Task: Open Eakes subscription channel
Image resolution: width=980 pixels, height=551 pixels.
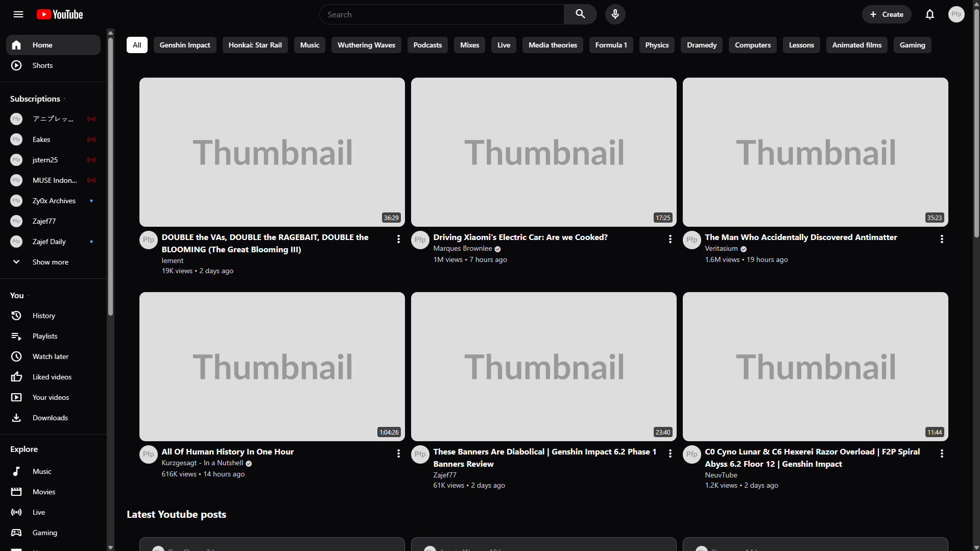Action: (x=53, y=139)
